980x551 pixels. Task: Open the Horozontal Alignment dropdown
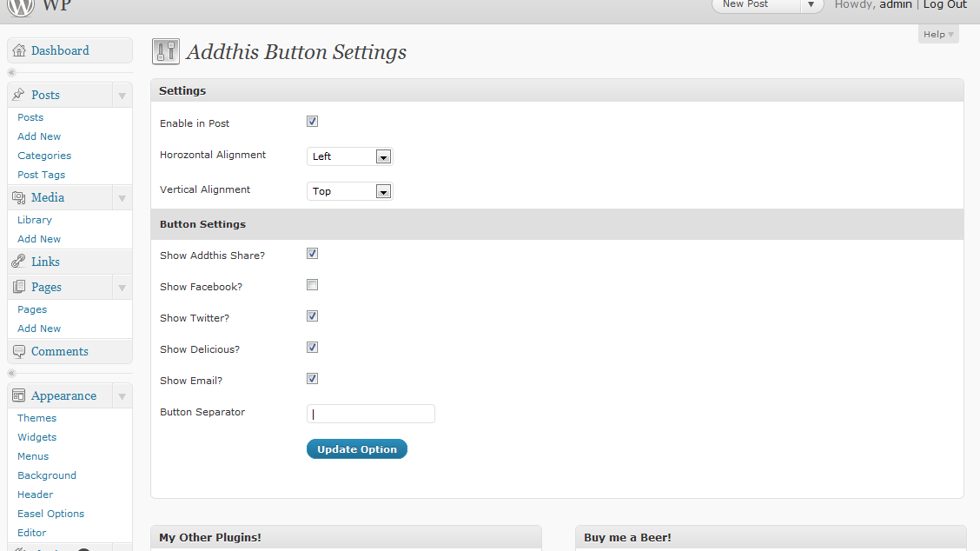pyautogui.click(x=349, y=156)
